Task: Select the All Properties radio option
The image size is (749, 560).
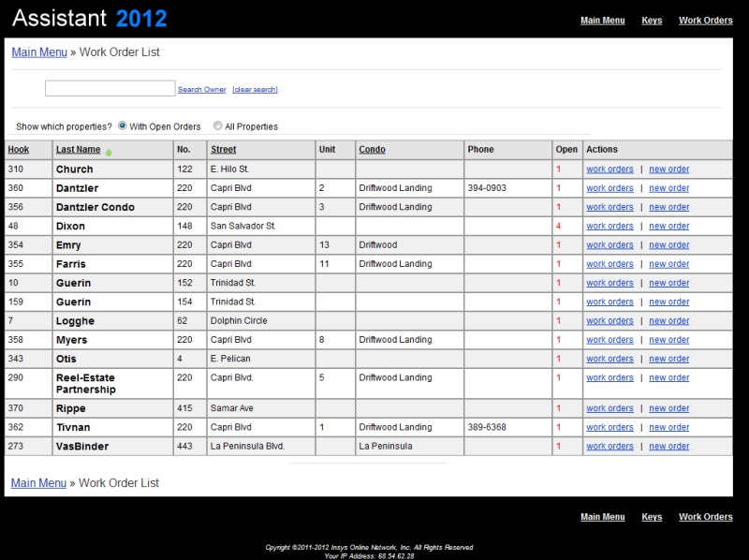Action: point(218,125)
